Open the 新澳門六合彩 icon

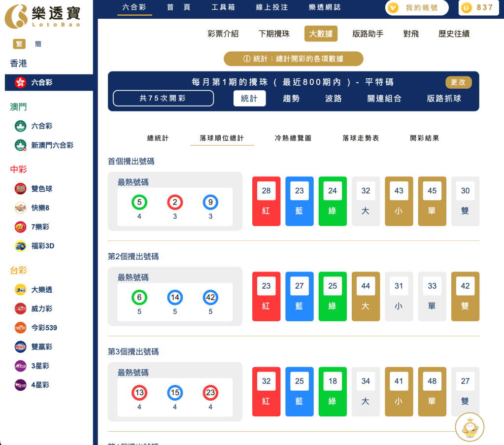tap(20, 145)
